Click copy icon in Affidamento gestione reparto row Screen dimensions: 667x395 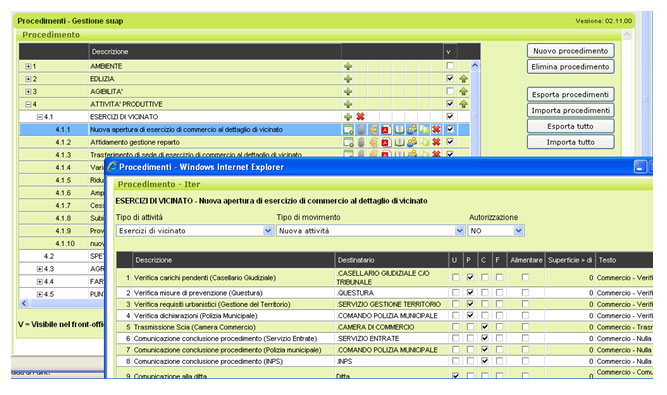point(424,142)
